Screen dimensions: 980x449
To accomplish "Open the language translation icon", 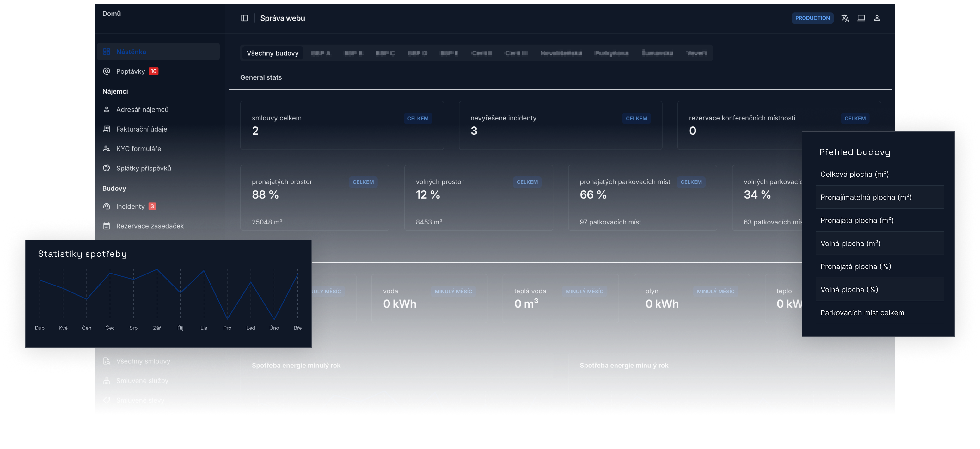I will 845,18.
